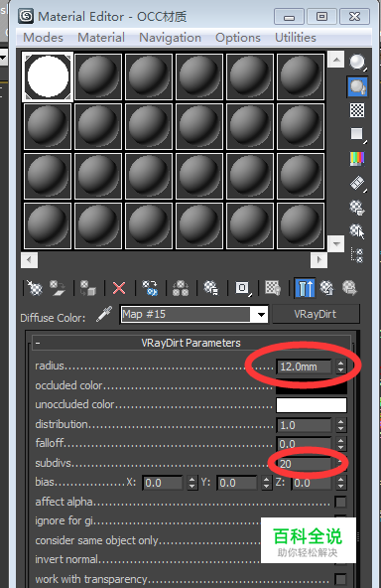Open the Sample Type sphere flyout
Screen dimensions: 381x588
click(x=357, y=63)
